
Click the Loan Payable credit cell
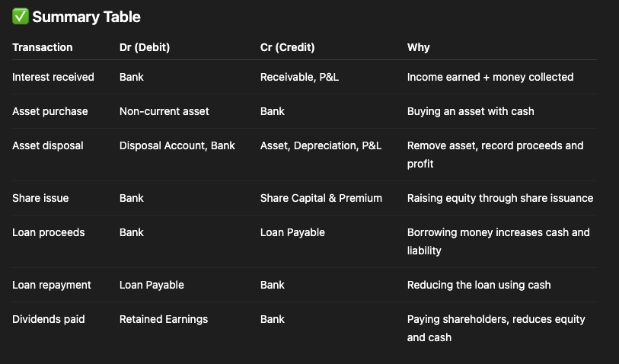[x=292, y=232]
